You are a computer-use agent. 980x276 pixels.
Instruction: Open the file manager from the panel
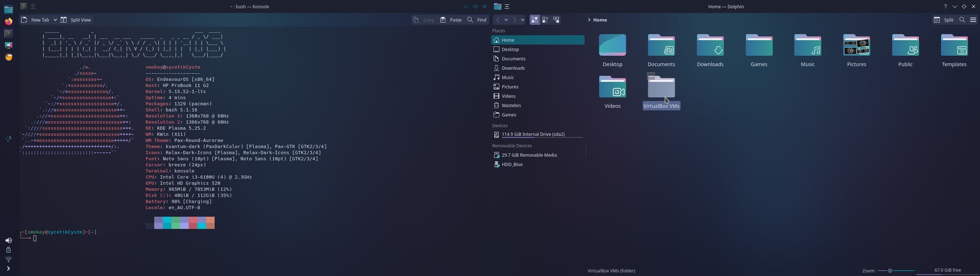click(8, 10)
